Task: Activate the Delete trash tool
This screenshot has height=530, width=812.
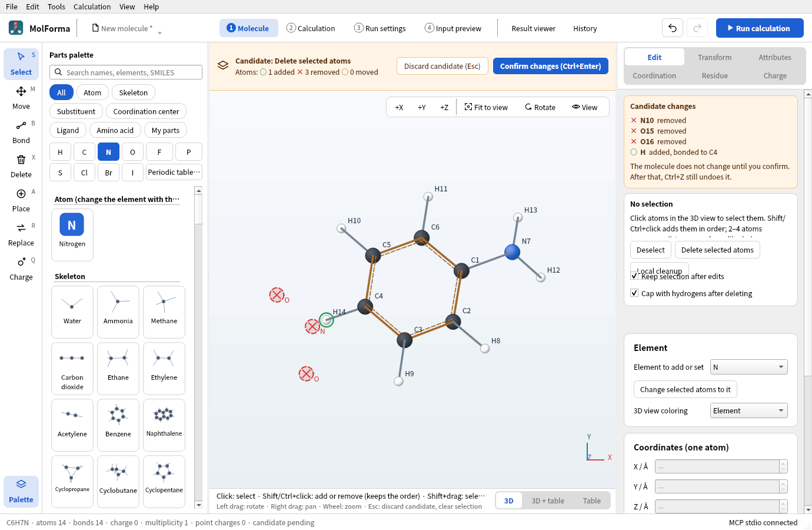Action: (21, 166)
